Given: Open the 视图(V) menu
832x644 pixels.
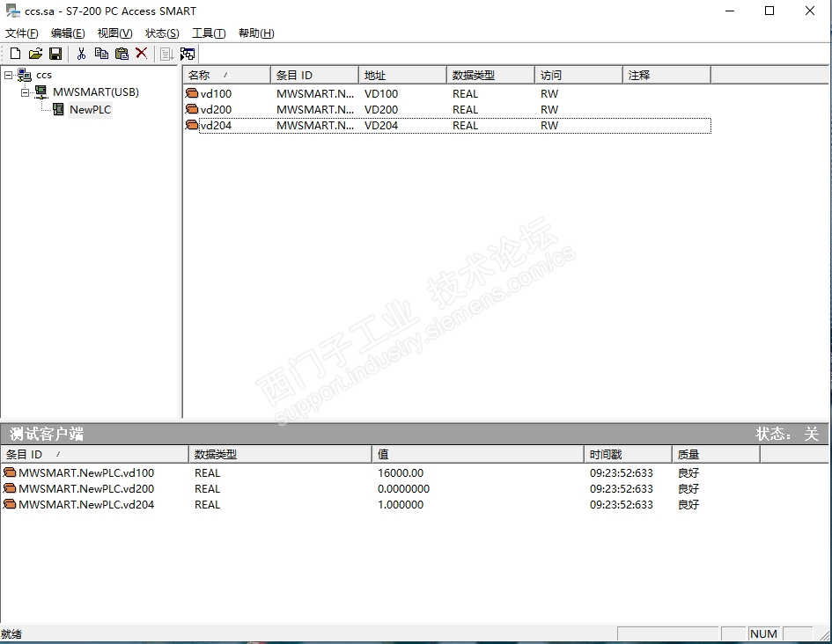Looking at the screenshot, I should coord(114,33).
